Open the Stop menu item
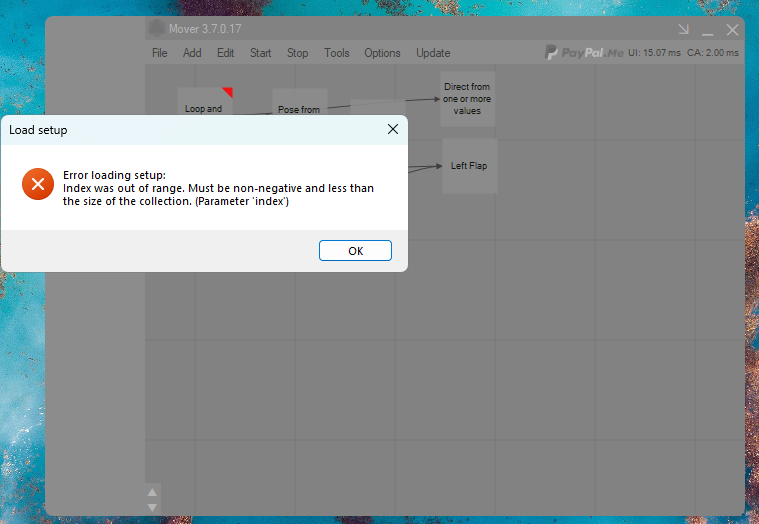 297,53
